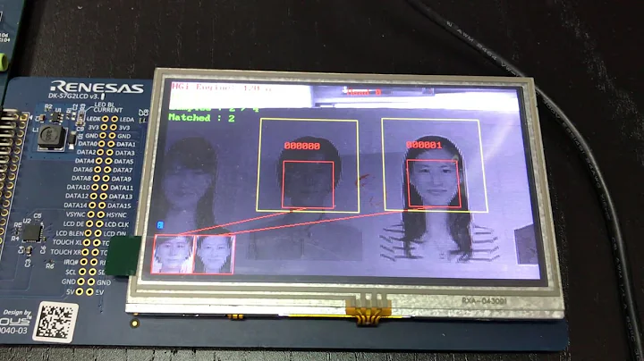Screen dimensions: 644x361
Task: Tap the 'Matched : 2' status text
Action: coord(201,118)
